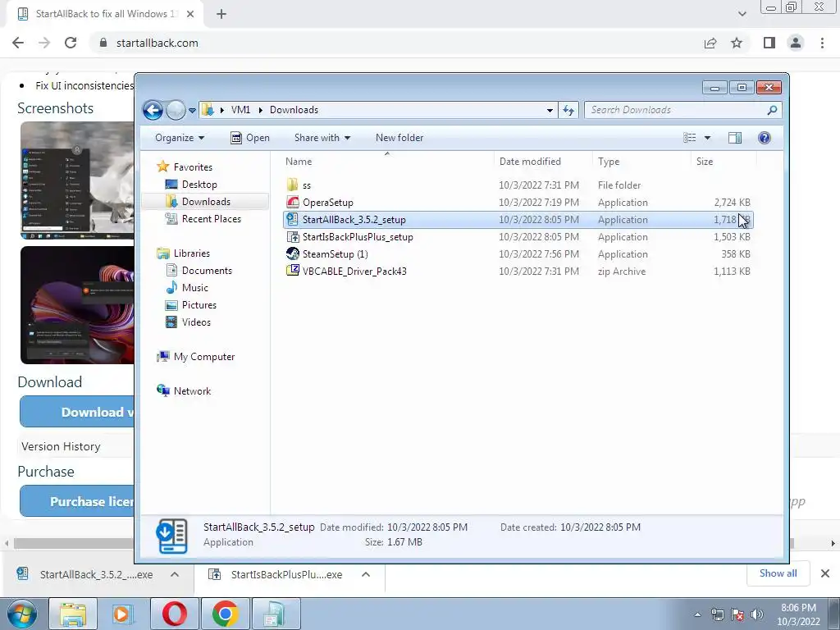
Task: Change view with the views icon
Action: (689, 138)
